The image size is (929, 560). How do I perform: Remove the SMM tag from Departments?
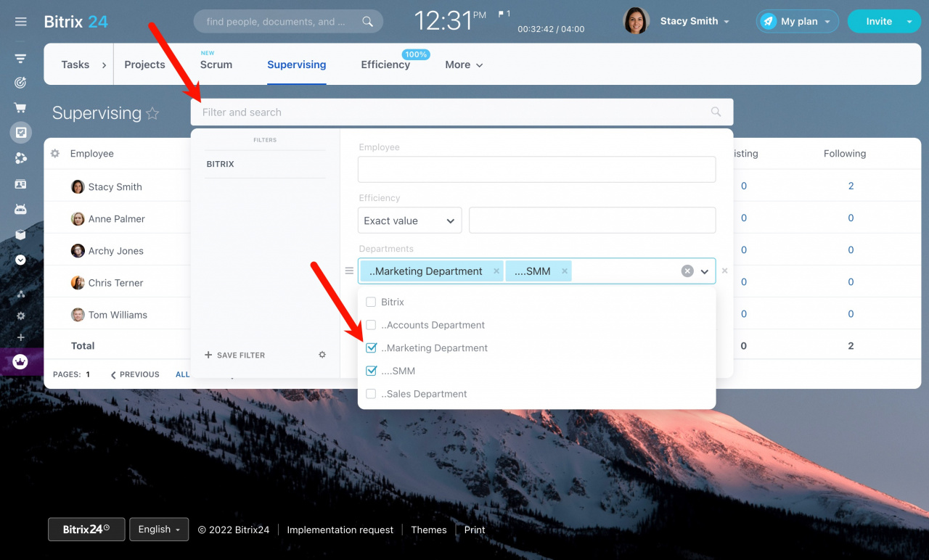pos(564,271)
